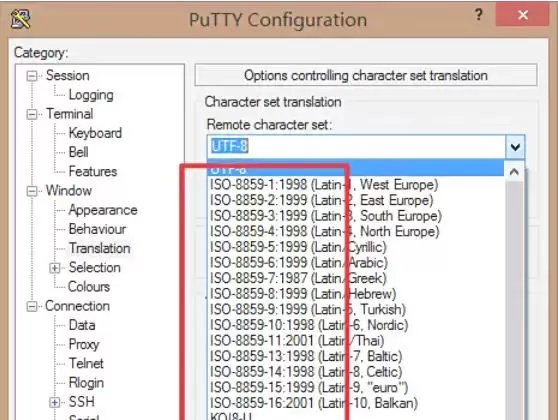Collapse the Window tree node
This screenshot has width=558, height=420.
pos(32,191)
